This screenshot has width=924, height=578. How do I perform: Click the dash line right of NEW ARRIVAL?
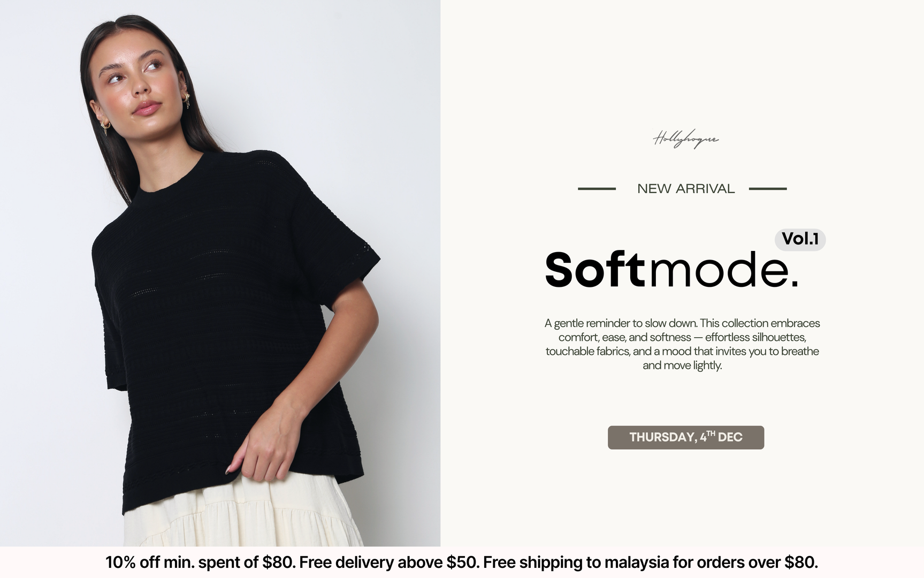(x=768, y=188)
